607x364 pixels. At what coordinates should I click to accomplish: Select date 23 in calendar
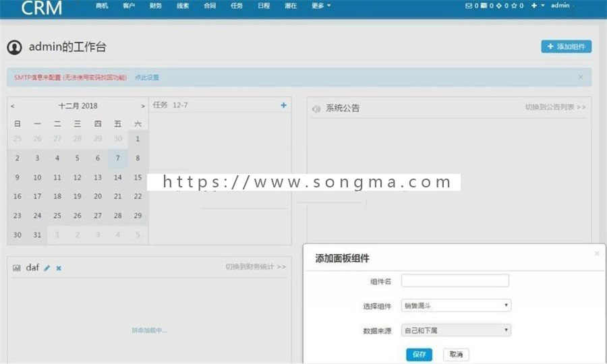(x=18, y=216)
